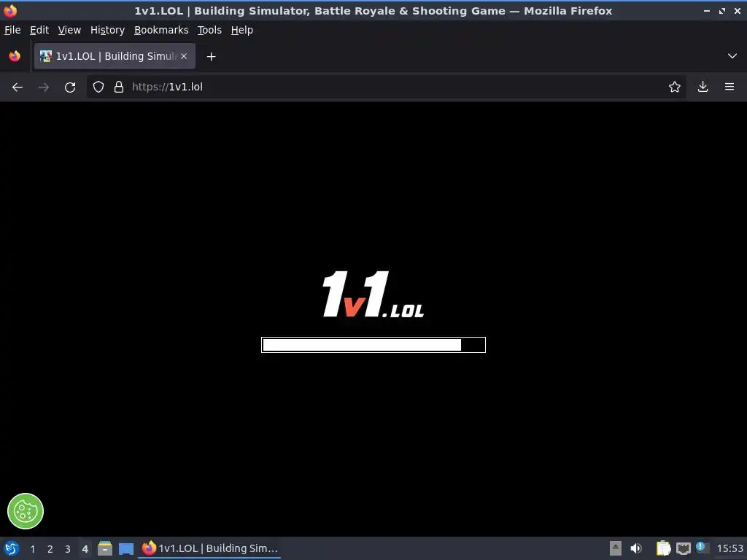This screenshot has height=560, width=747.
Task: Go back one page
Action: pyautogui.click(x=18, y=87)
